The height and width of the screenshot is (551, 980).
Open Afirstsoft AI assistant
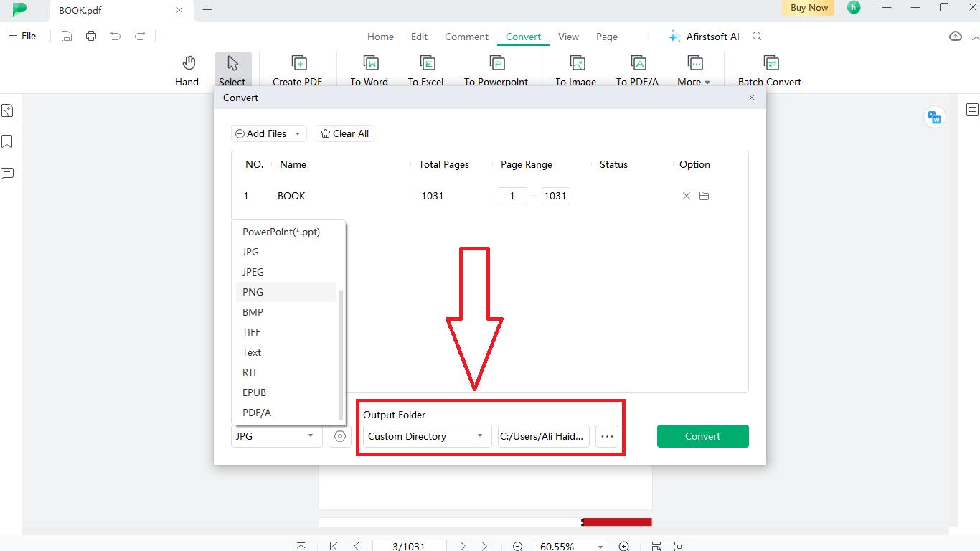pyautogui.click(x=704, y=37)
